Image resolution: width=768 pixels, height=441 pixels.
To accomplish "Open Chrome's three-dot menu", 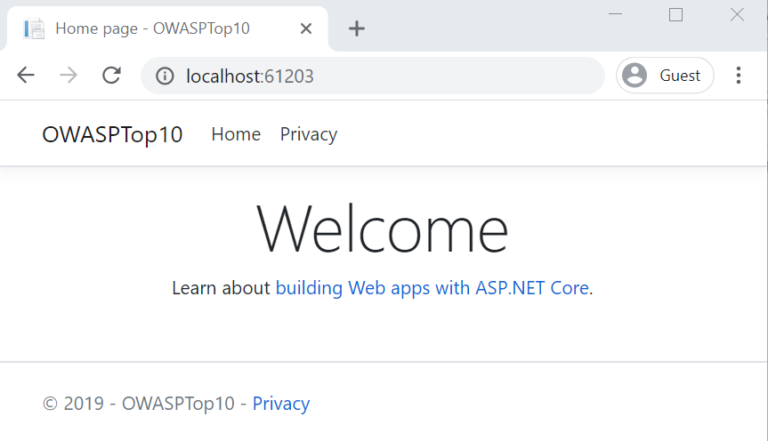I will pyautogui.click(x=739, y=76).
